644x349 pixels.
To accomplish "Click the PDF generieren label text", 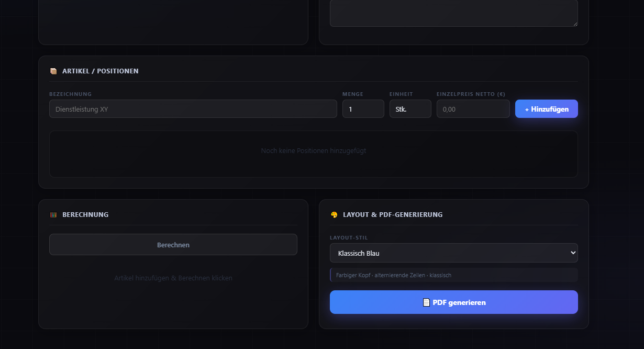I will 459,302.
